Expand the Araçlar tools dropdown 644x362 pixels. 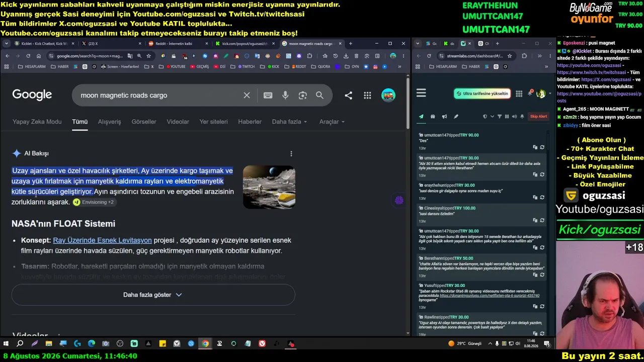coord(332,122)
